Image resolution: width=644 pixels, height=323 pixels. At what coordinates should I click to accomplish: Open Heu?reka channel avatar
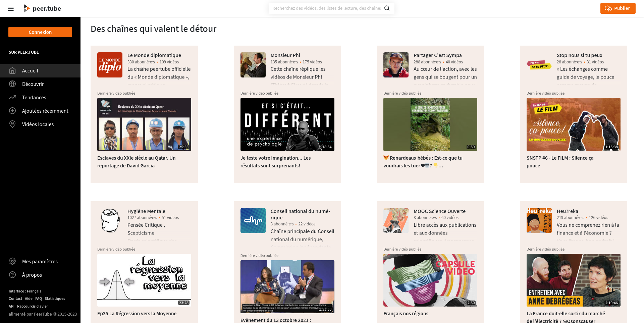[539, 221]
